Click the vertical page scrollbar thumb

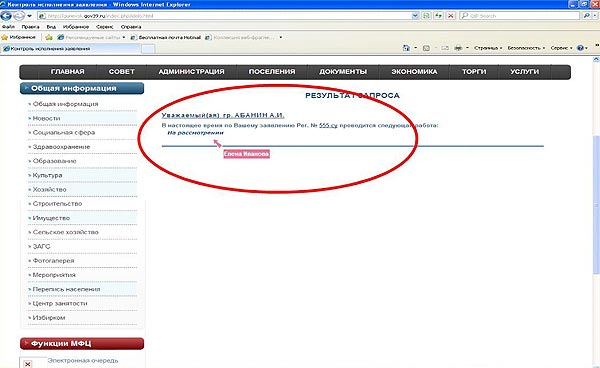pos(596,205)
